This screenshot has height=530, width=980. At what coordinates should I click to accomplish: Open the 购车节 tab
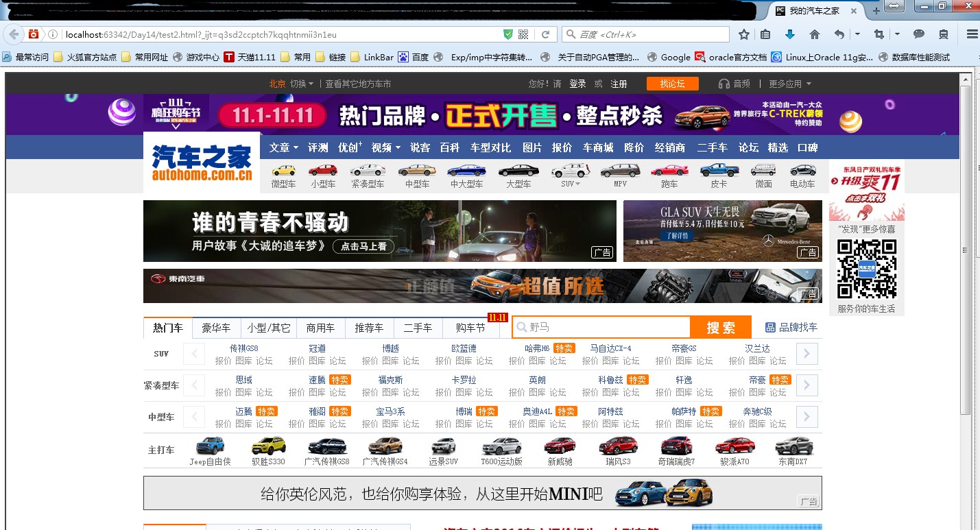coord(470,328)
